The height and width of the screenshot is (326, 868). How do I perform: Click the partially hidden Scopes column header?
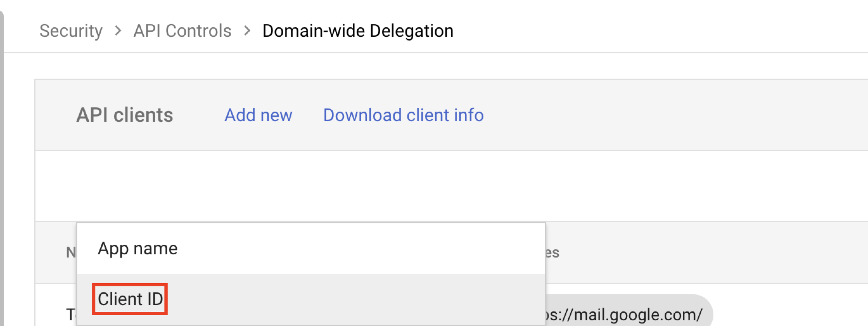552,253
